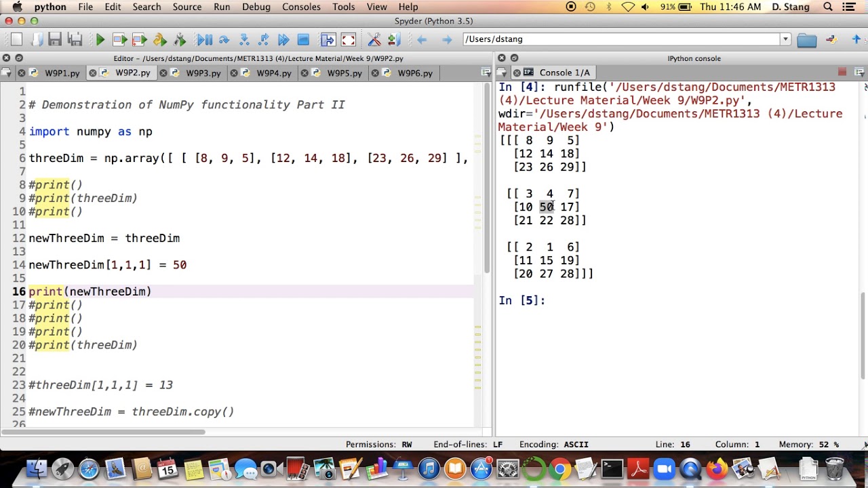The height and width of the screenshot is (488, 868).
Task: Place cursor on line 14 newThreeDim assignment
Action: (108, 265)
